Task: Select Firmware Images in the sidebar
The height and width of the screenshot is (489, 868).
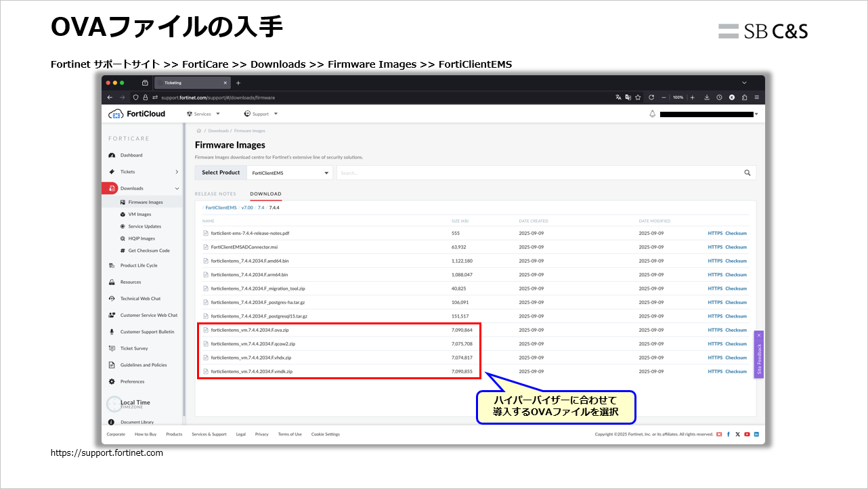Action: point(146,203)
